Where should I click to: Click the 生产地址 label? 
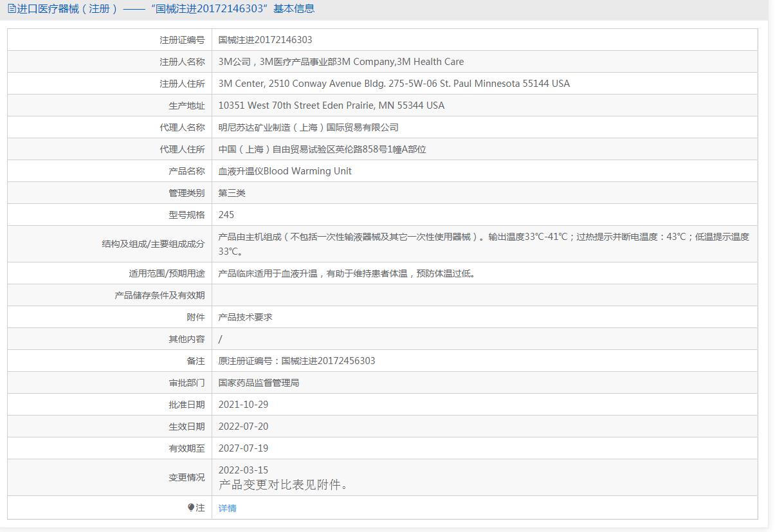click(187, 105)
